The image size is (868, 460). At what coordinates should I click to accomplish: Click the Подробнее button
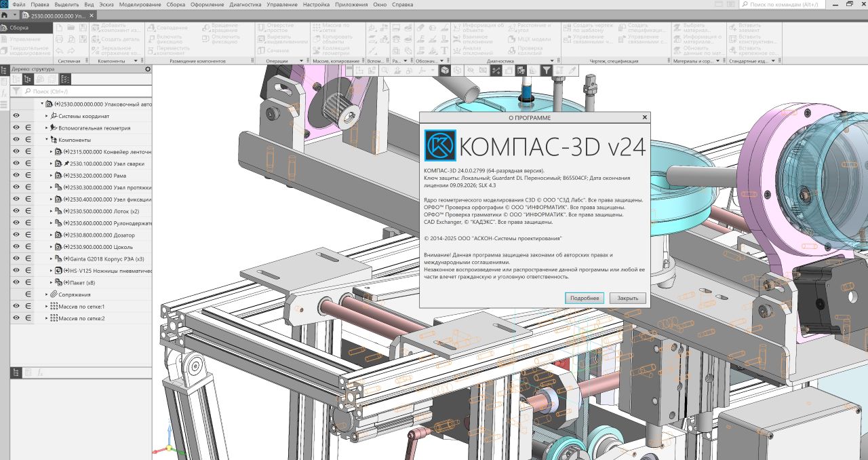584,299
